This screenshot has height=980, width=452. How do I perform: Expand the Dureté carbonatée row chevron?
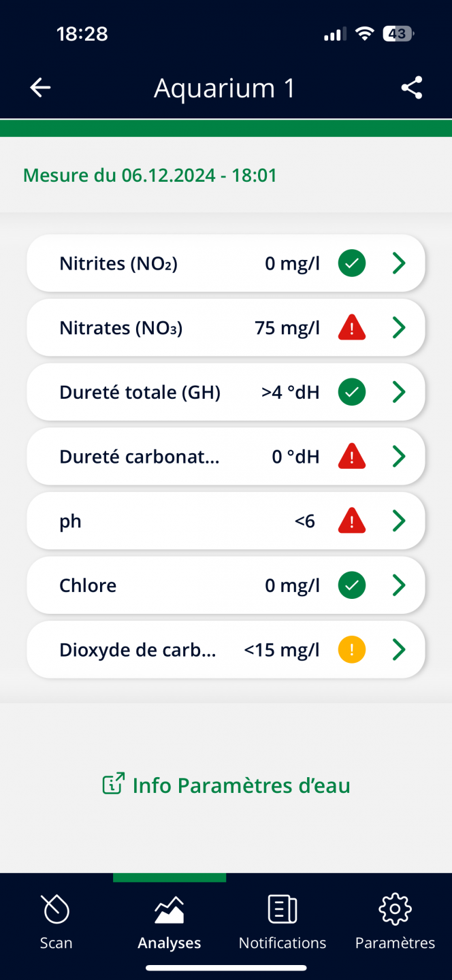click(x=399, y=457)
